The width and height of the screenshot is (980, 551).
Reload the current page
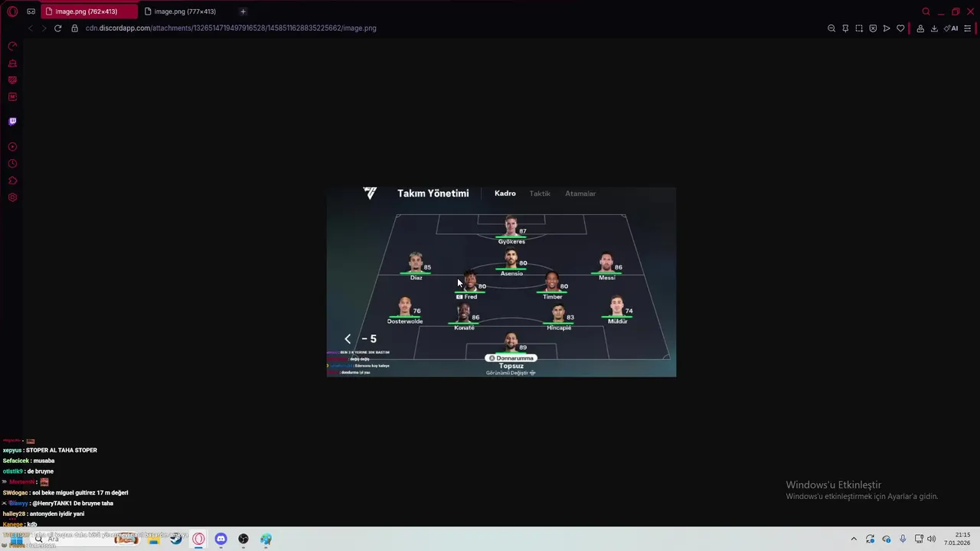pos(57,28)
